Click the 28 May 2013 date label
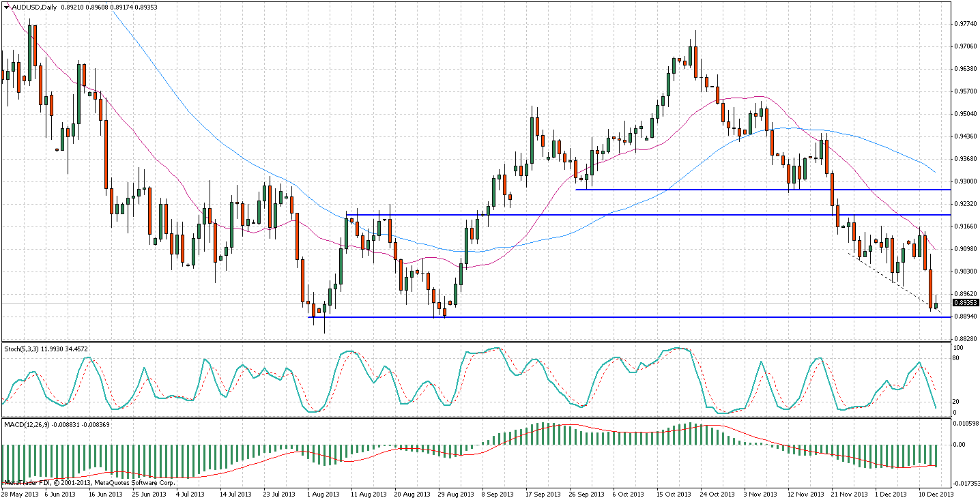Screen dimensions: 980x500 tap(20, 493)
